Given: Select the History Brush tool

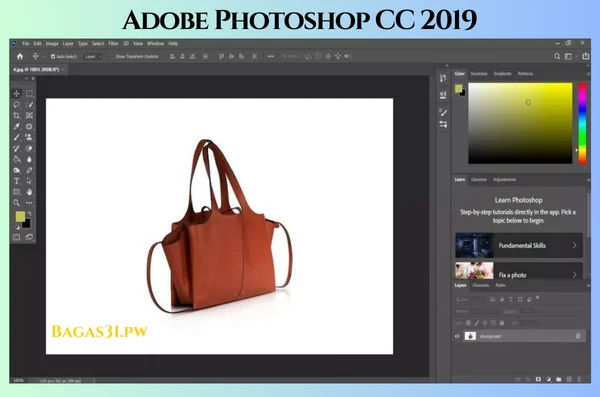Looking at the screenshot, I should coord(16,148).
